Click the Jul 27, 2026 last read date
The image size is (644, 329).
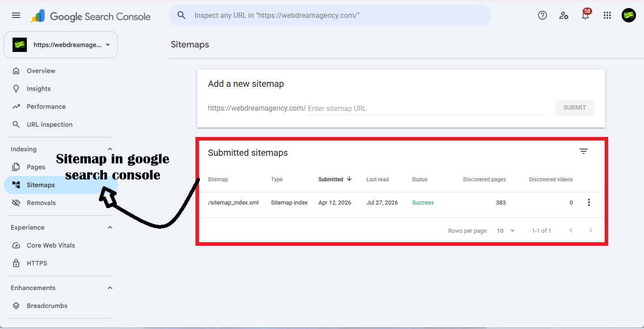(x=382, y=203)
